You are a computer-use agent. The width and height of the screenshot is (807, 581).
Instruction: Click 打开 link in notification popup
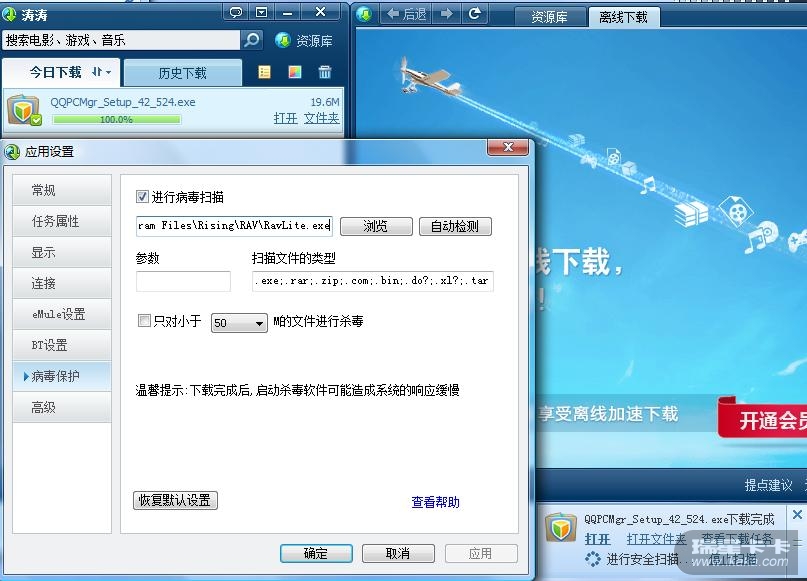(598, 539)
